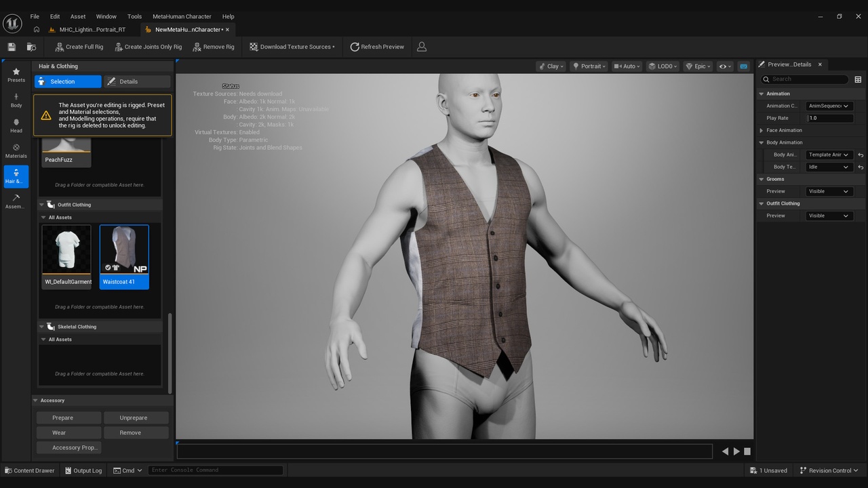This screenshot has width=868, height=488.
Task: Switch to the Body sidebar section
Action: pos(16,100)
